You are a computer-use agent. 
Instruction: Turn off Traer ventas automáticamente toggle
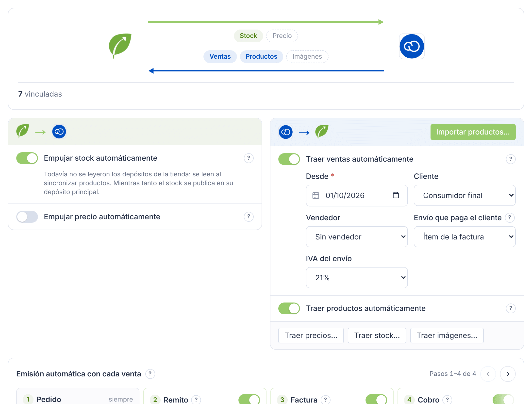[x=289, y=159]
